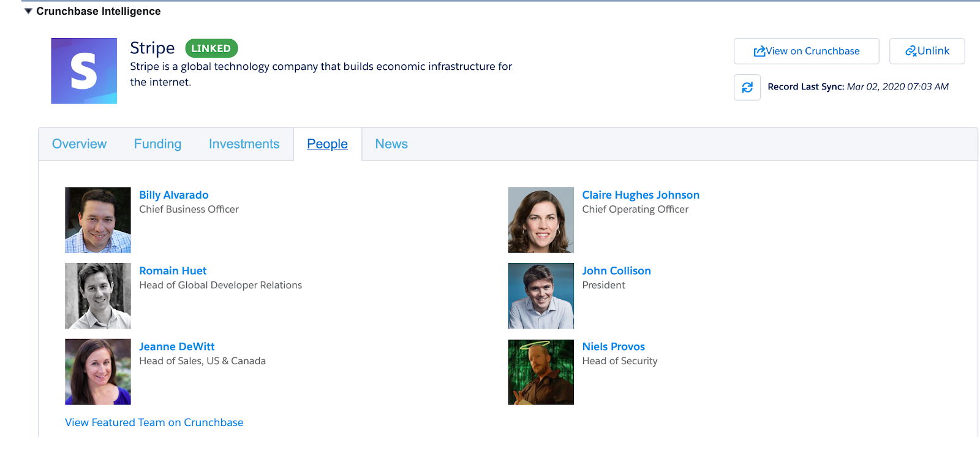Image resolution: width=980 pixels, height=450 pixels.
Task: Click the Romain Huet name link
Action: [x=173, y=270]
